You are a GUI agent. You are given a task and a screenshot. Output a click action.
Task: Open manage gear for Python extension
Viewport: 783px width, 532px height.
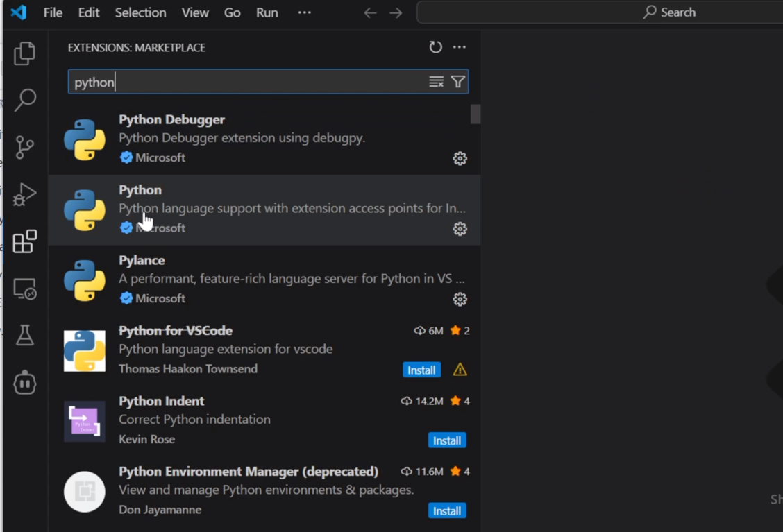[x=460, y=229]
